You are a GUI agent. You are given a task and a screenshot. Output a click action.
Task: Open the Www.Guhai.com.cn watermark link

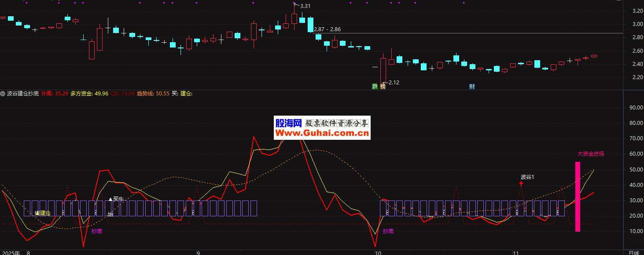click(x=322, y=133)
